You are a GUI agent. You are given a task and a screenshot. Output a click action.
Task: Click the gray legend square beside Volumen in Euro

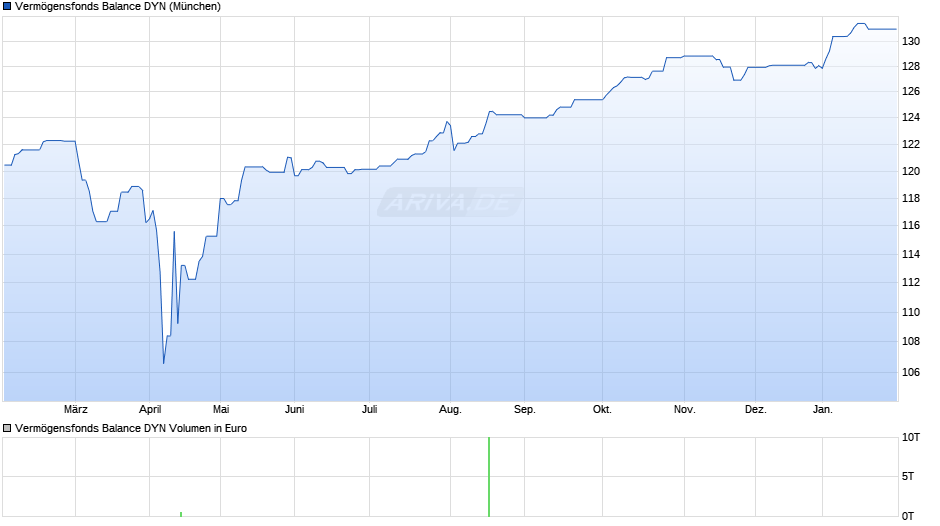click(7, 428)
